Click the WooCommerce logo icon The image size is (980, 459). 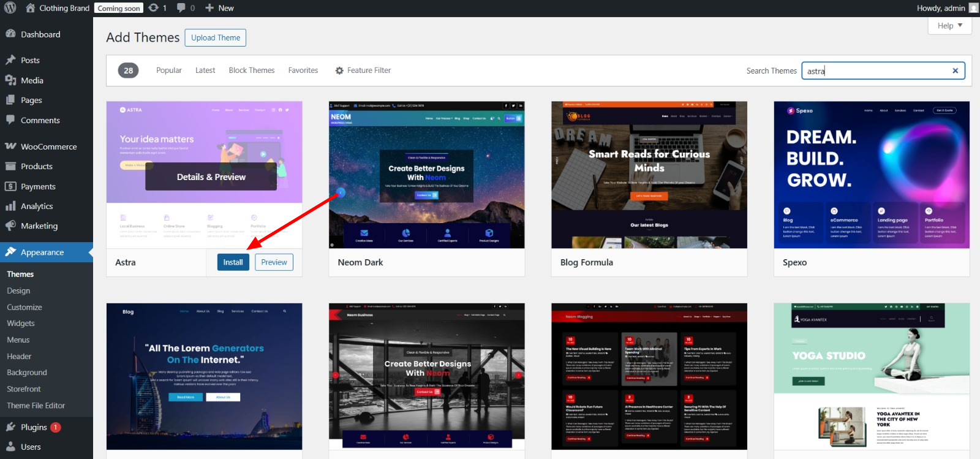10,146
